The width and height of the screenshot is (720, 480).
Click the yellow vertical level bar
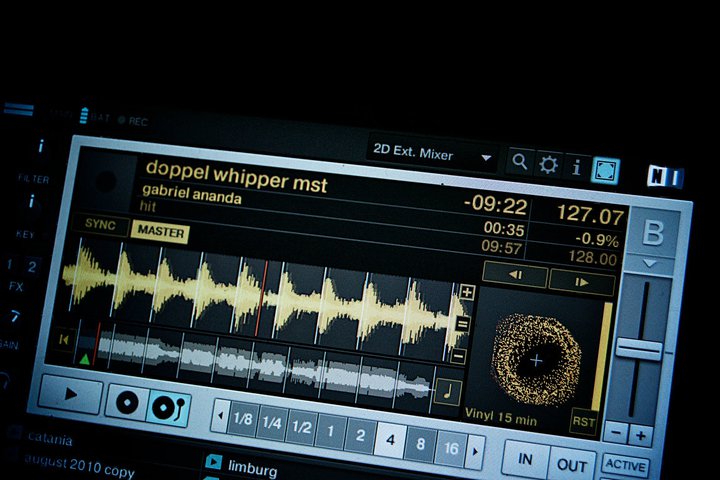(601, 356)
